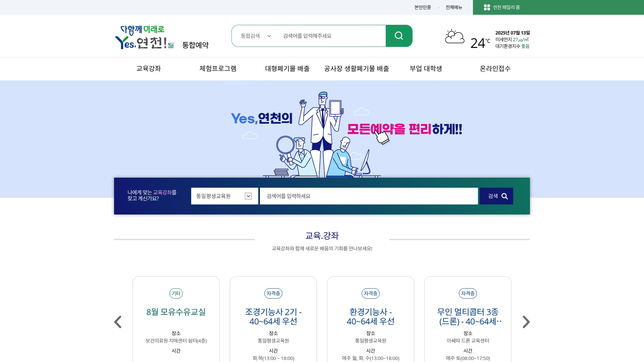
Task: Open the 교육강좌 menu
Action: 149,69
